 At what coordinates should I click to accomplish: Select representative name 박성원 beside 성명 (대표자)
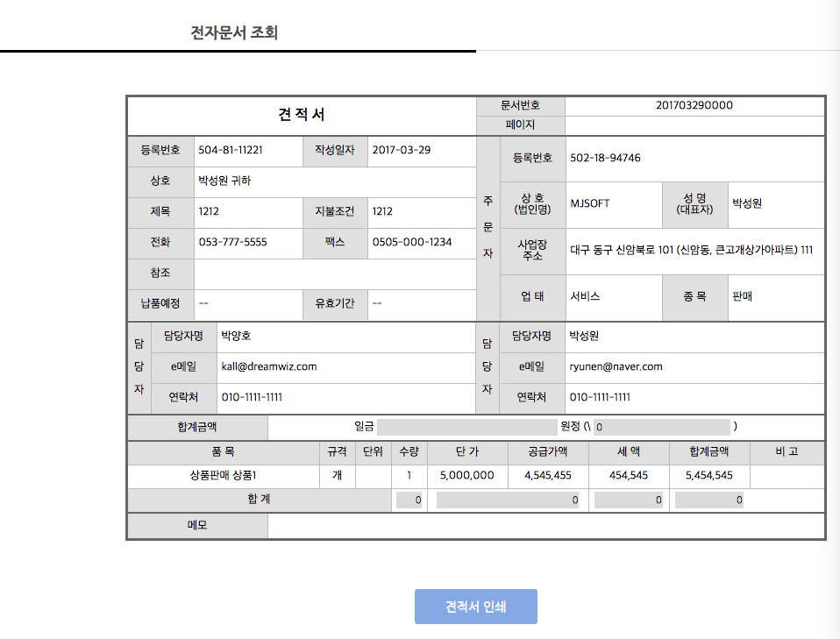(x=747, y=203)
